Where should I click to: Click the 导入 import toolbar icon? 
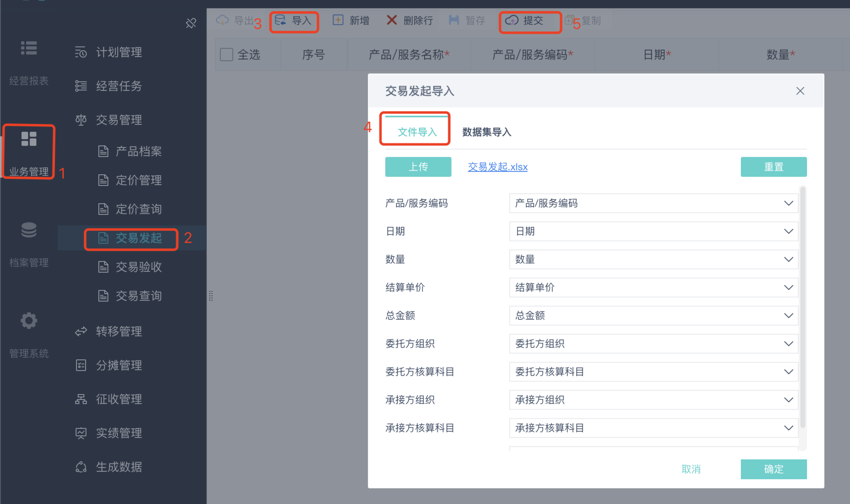click(281, 20)
